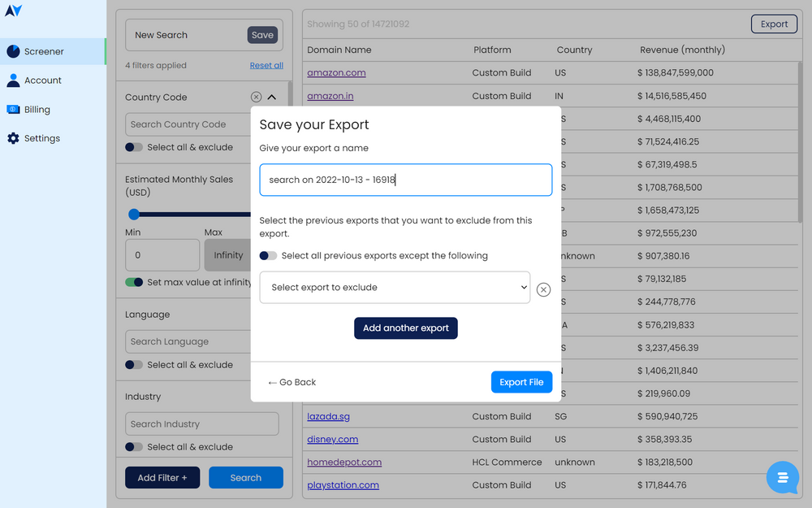Open Settings using the gear icon

tap(13, 138)
